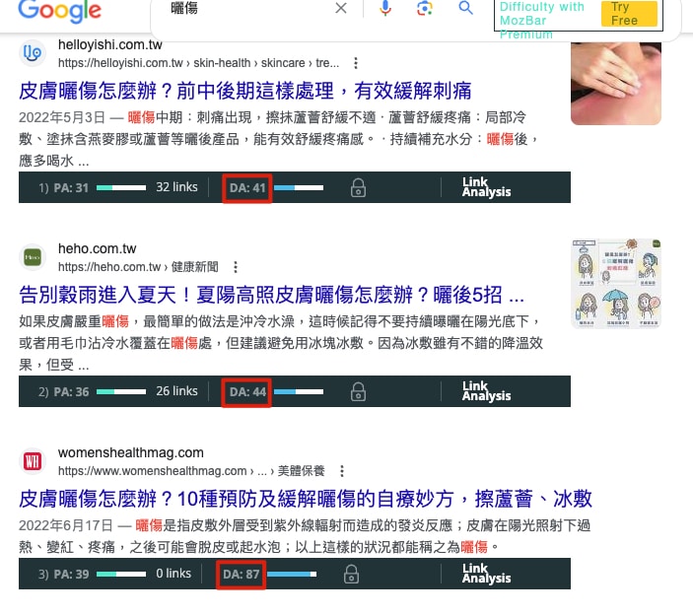
Task: Click the womenshealthmag.com WH favicon
Action: click(x=33, y=461)
